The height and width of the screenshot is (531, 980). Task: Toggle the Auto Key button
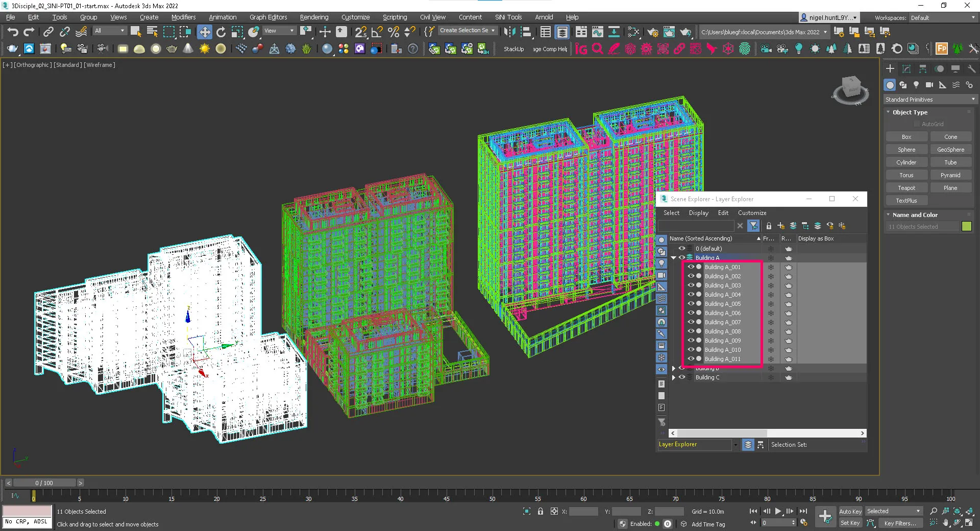click(850, 511)
